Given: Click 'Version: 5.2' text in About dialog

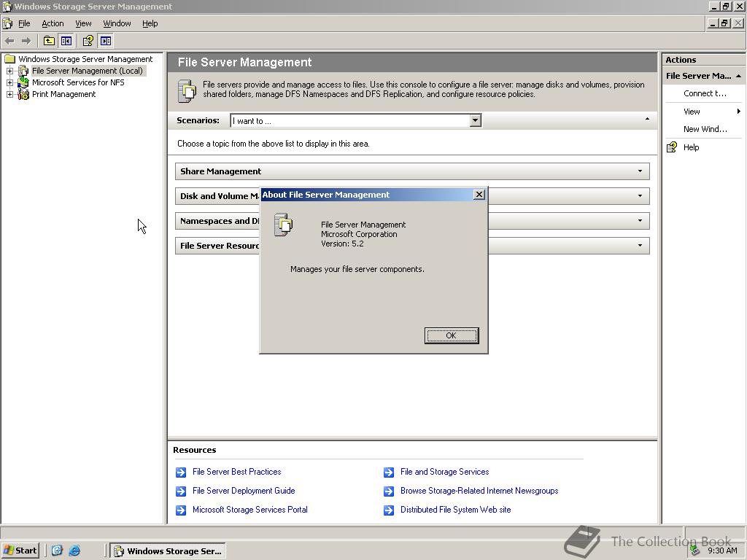Looking at the screenshot, I should [x=342, y=244].
